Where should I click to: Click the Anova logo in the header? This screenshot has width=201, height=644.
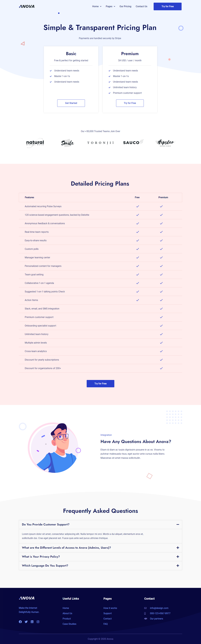(27, 6)
